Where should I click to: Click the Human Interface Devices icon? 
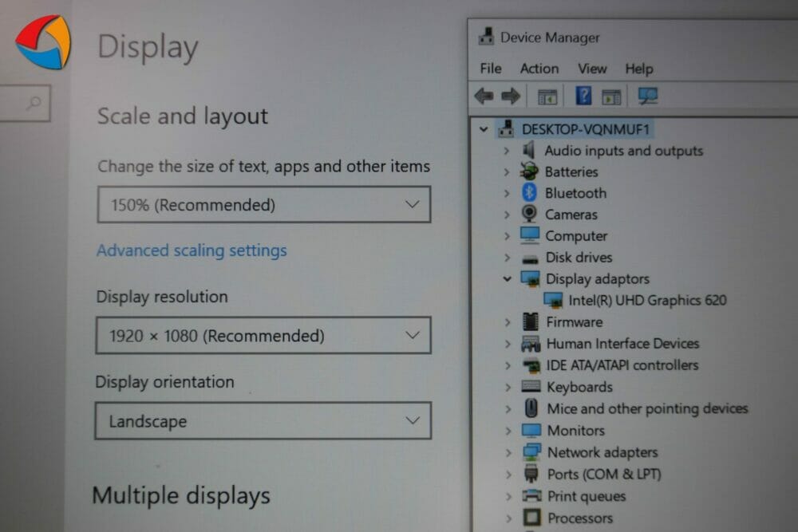[x=531, y=344]
